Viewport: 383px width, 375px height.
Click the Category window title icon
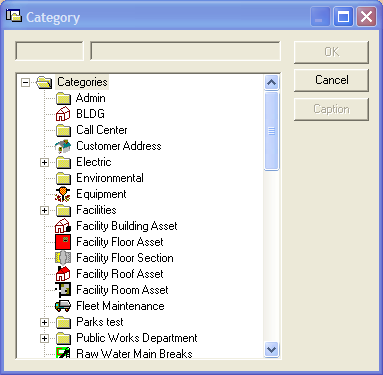(x=14, y=16)
